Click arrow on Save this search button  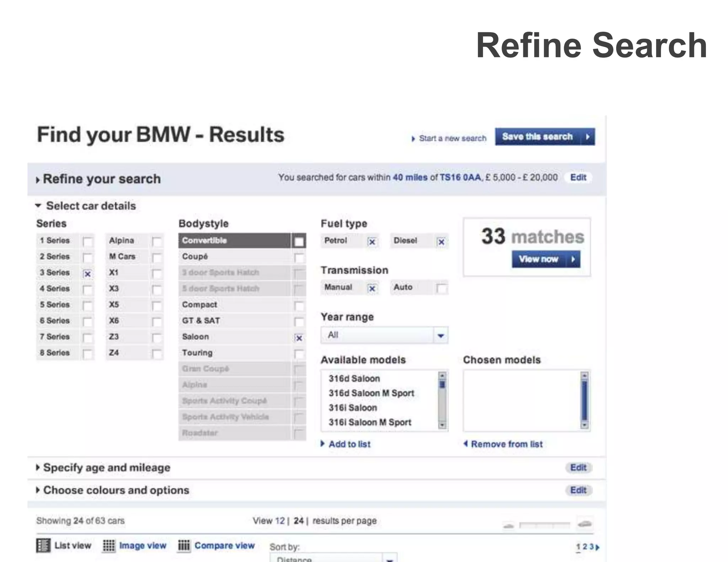tap(588, 137)
